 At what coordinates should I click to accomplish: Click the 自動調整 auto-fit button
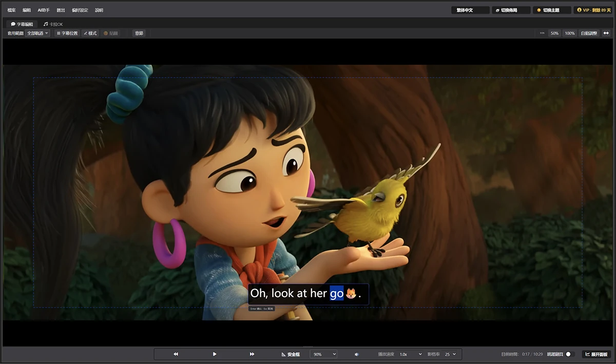tap(589, 33)
